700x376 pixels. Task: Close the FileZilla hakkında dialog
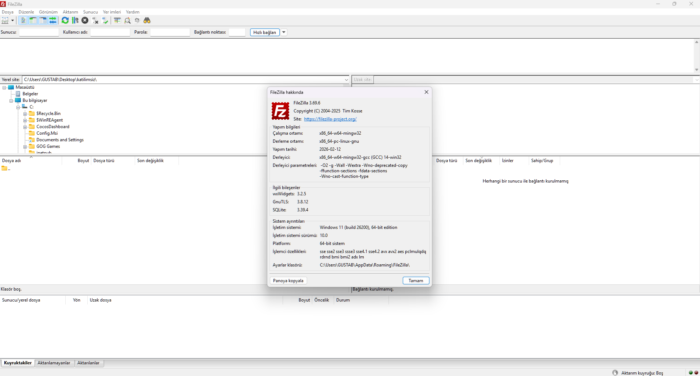click(426, 92)
